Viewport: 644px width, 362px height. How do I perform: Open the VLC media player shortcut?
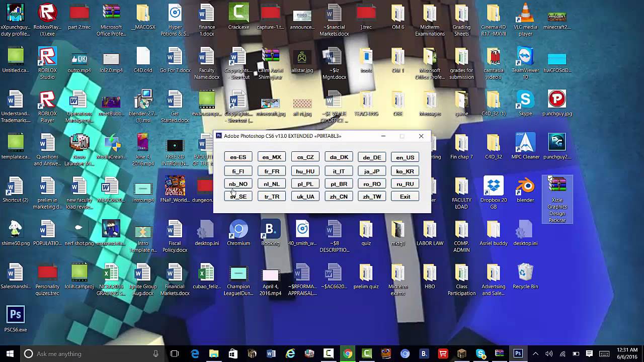(525, 20)
